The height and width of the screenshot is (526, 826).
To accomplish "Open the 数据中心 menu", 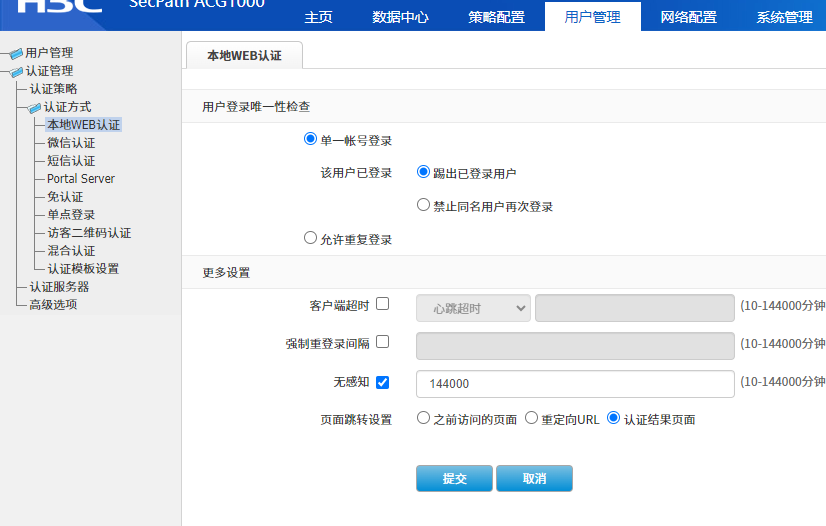I will 400,17.
